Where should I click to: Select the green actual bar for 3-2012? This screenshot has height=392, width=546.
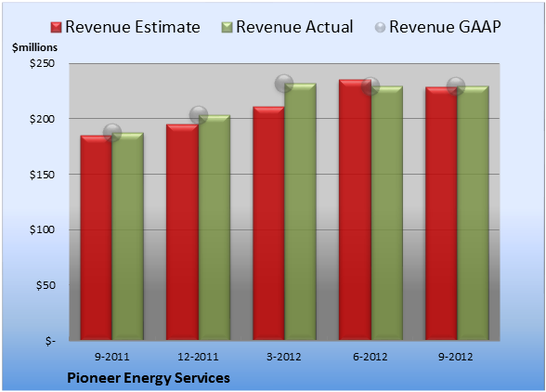click(300, 212)
